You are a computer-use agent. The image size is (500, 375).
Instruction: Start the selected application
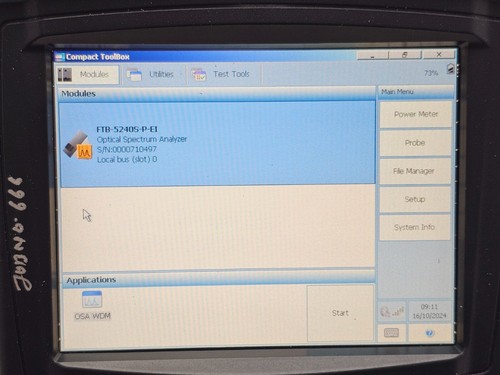340,313
